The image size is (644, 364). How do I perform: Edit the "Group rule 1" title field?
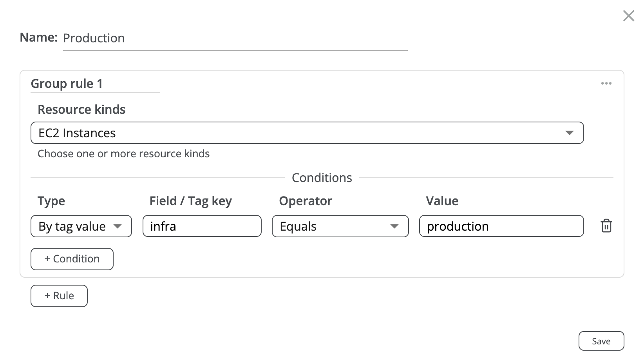(x=95, y=84)
